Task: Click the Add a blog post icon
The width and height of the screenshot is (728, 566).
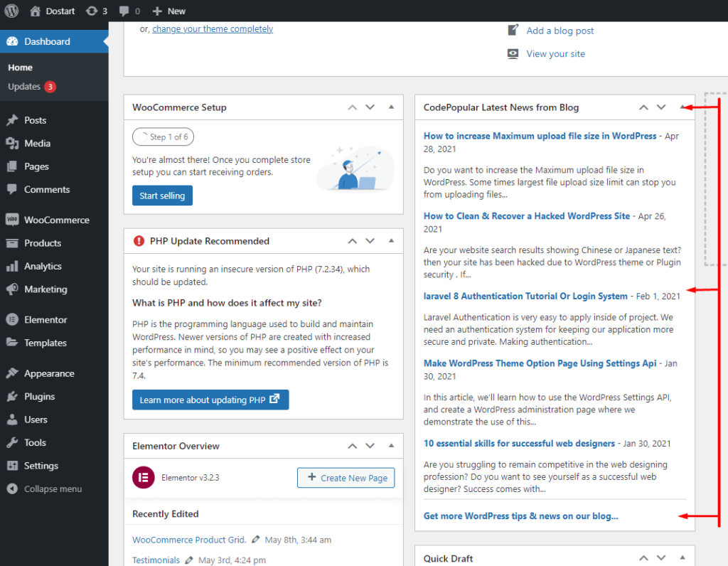Action: point(513,30)
